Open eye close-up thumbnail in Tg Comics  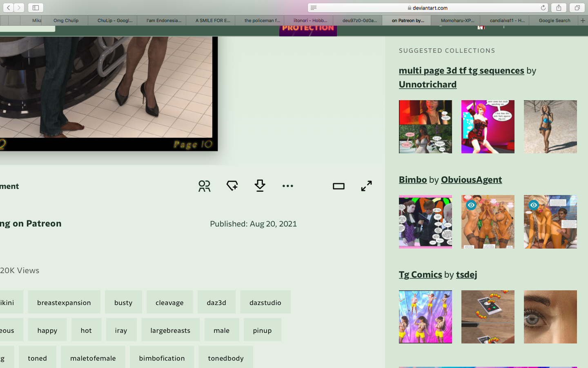click(x=550, y=317)
